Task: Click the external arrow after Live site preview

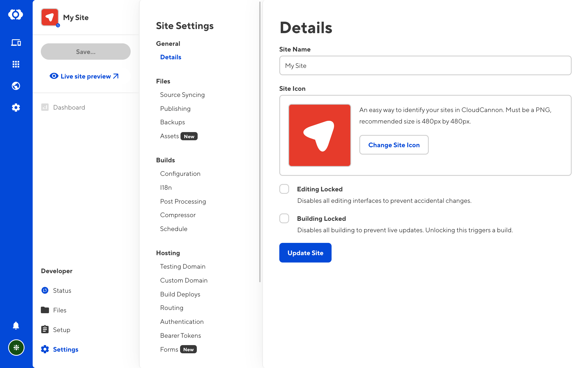Action: (116, 76)
